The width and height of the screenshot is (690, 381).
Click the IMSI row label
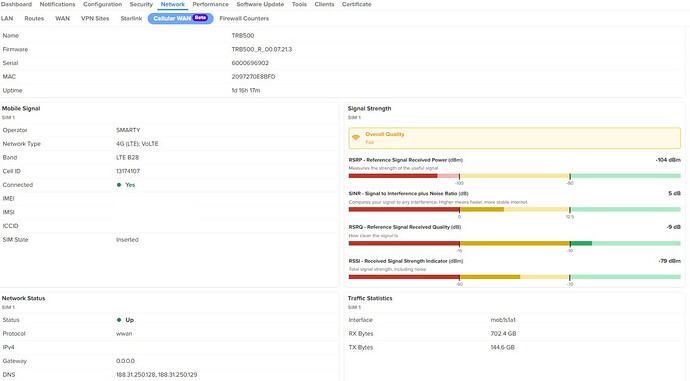(x=8, y=212)
